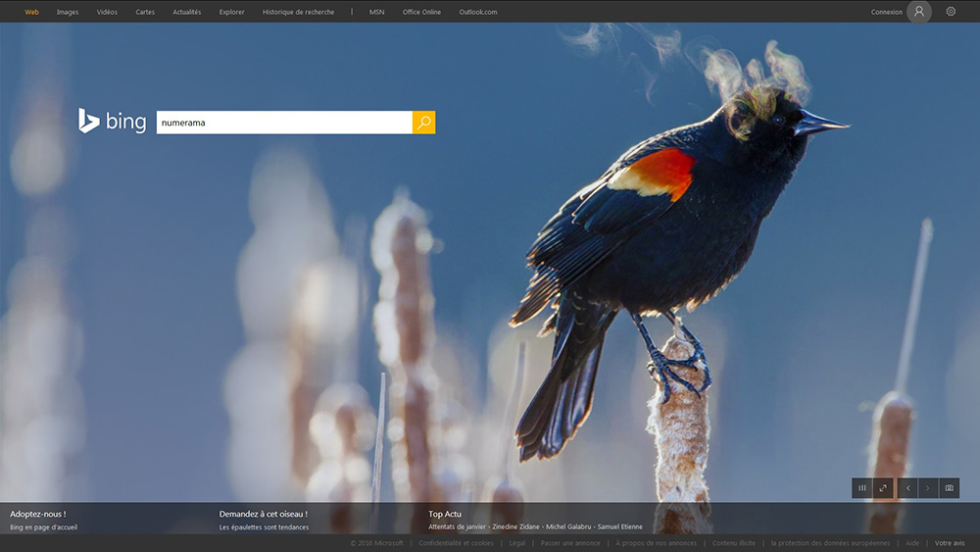Go to the Cartes tab
This screenshot has width=980, height=552.
click(145, 12)
